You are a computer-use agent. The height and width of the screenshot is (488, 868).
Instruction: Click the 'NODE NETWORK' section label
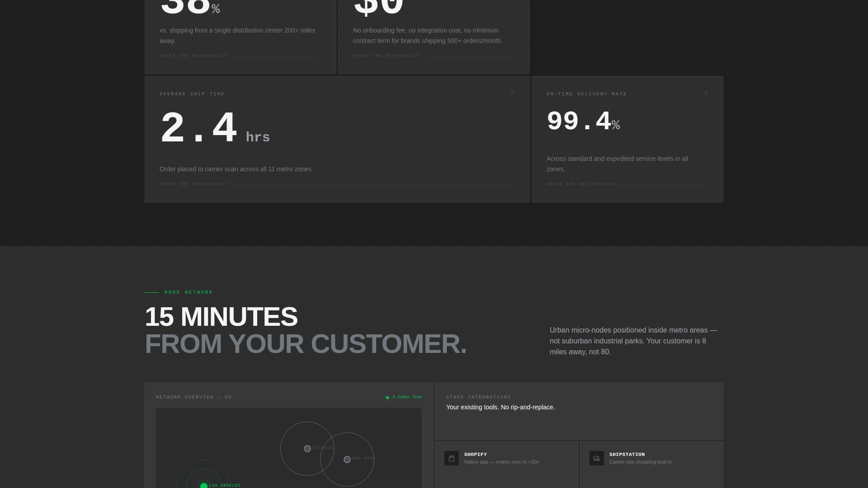point(189,292)
